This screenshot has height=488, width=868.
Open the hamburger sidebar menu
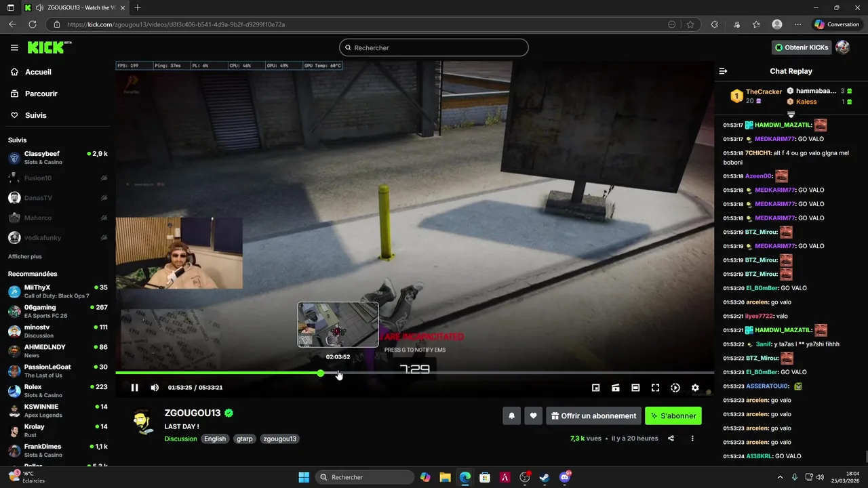click(14, 47)
